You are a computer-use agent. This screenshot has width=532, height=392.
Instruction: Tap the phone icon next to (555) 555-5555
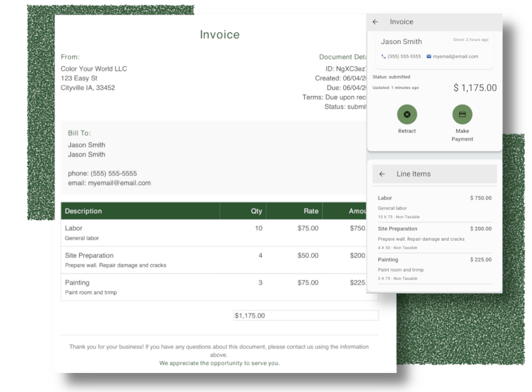coord(382,56)
